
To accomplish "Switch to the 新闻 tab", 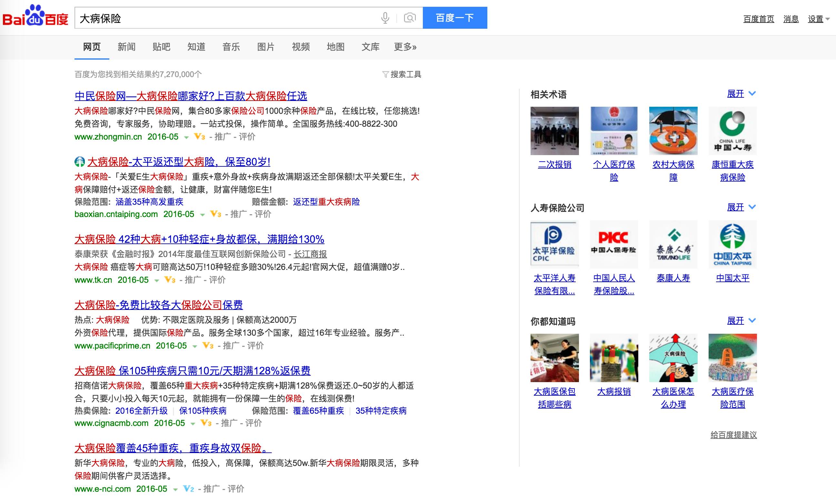I will click(x=126, y=47).
